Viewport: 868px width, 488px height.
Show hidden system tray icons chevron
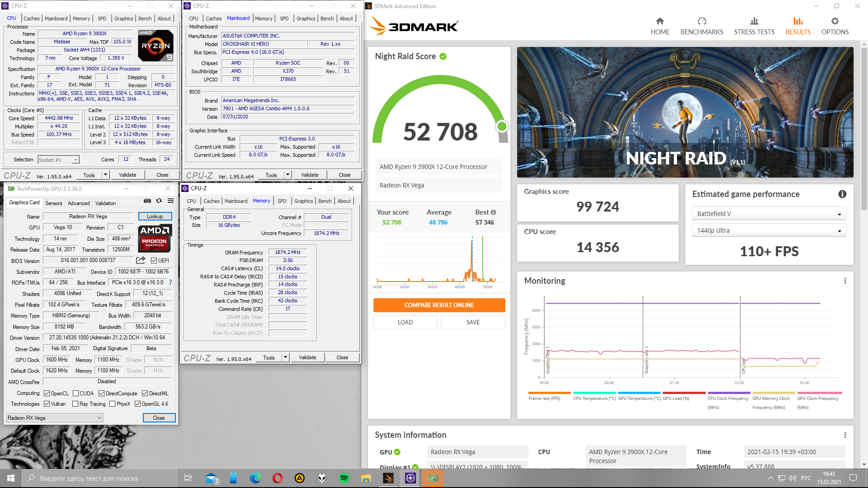(x=770, y=478)
